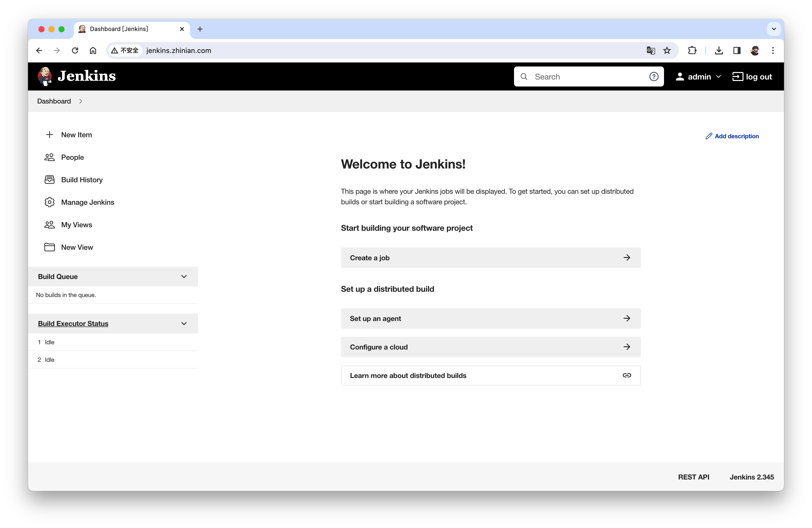
Task: Click the Build History icon
Action: [x=50, y=179]
